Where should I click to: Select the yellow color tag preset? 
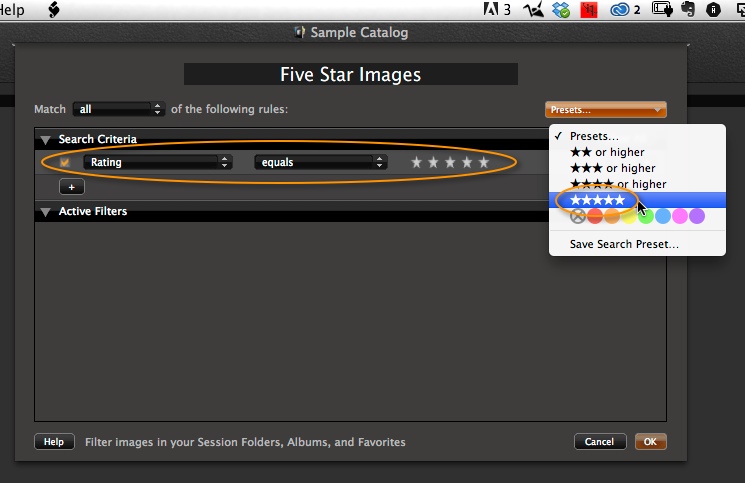pyautogui.click(x=629, y=216)
